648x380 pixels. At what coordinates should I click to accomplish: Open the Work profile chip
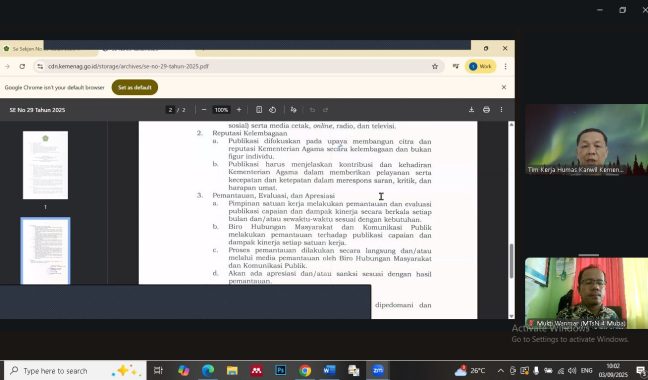[481, 66]
